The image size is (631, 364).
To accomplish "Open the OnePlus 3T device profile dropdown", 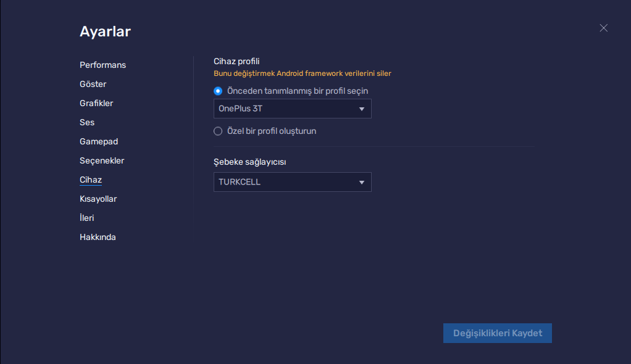I will [292, 109].
